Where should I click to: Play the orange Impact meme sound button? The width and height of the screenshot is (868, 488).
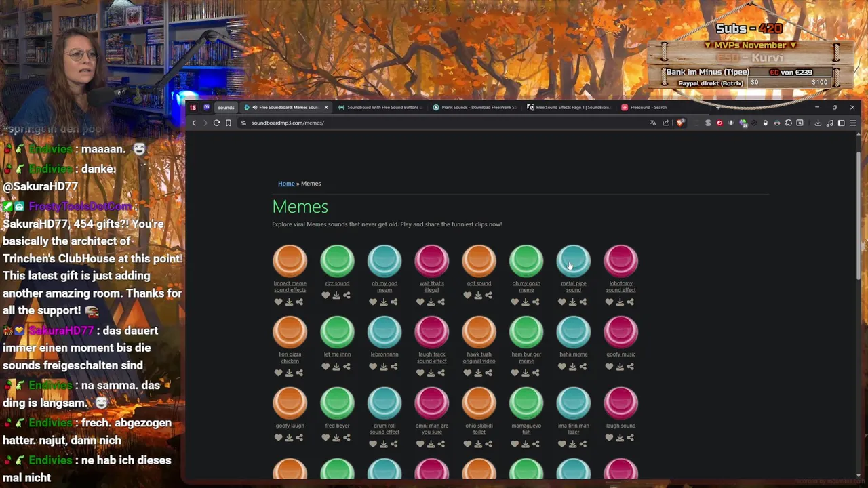pos(290,261)
